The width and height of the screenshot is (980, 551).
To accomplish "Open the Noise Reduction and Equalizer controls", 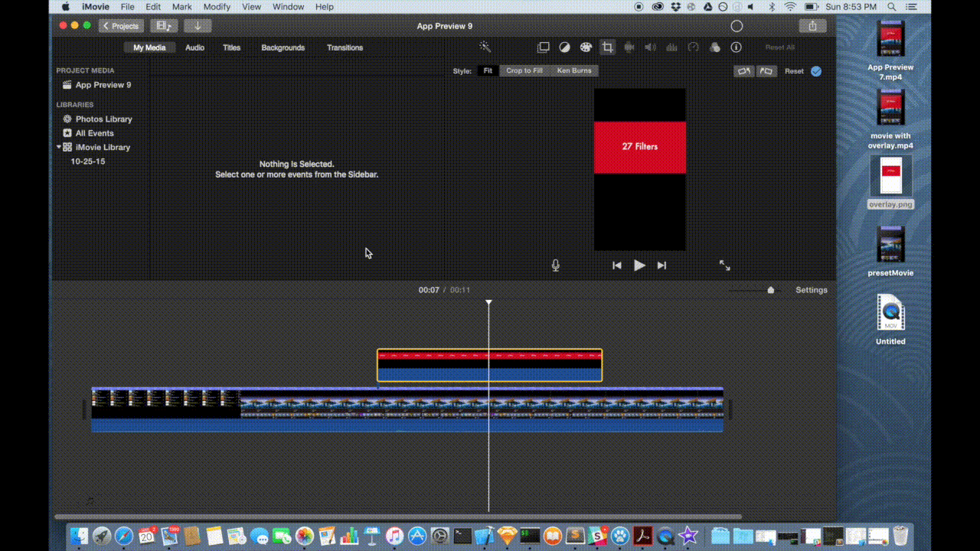I will 671,47.
